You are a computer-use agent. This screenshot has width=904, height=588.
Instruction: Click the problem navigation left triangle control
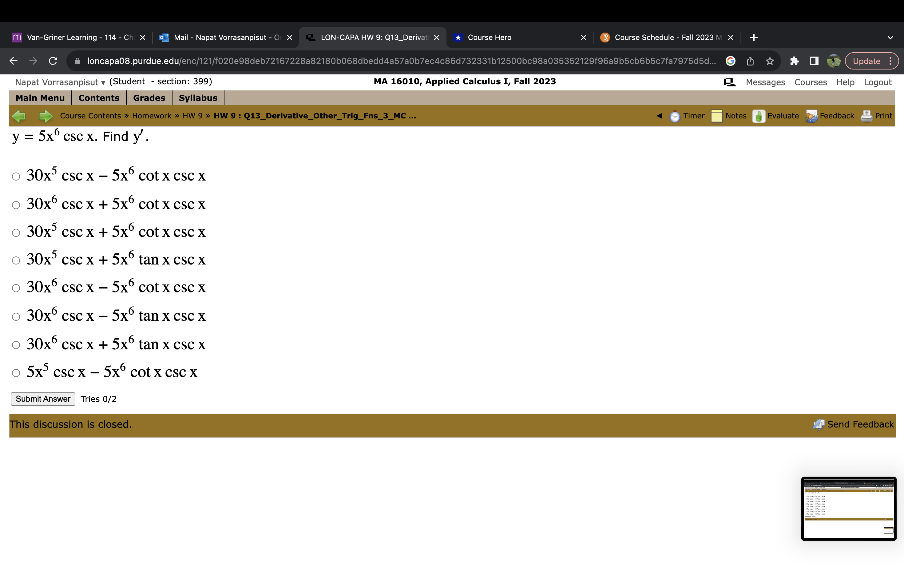659,116
